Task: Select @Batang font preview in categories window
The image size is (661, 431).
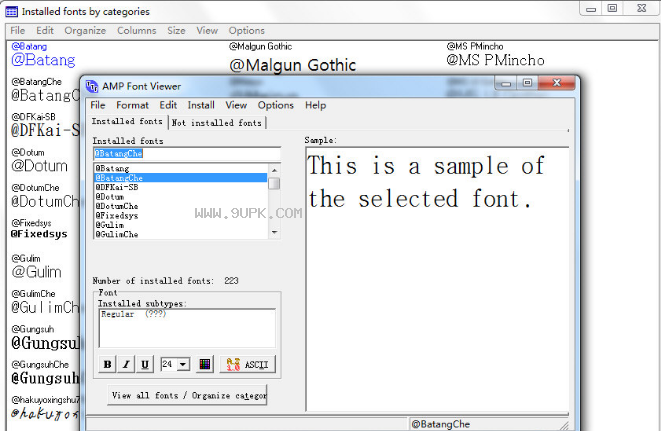Action: click(x=43, y=60)
